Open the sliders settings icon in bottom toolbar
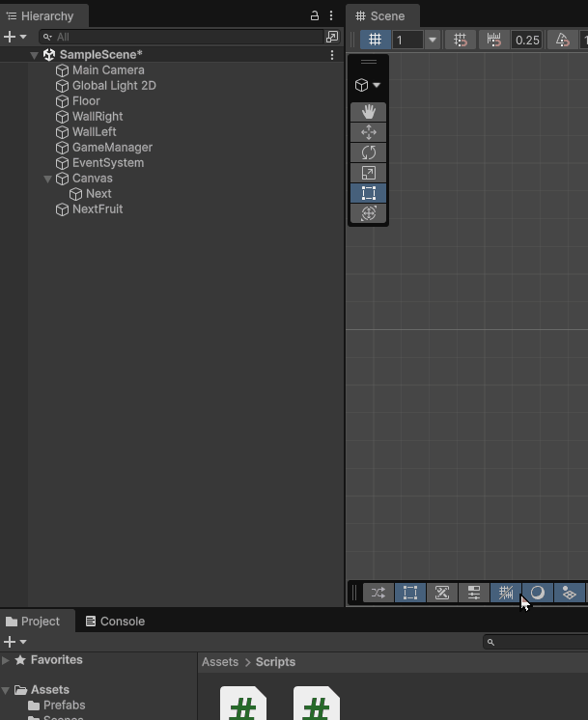This screenshot has height=720, width=588. click(474, 593)
